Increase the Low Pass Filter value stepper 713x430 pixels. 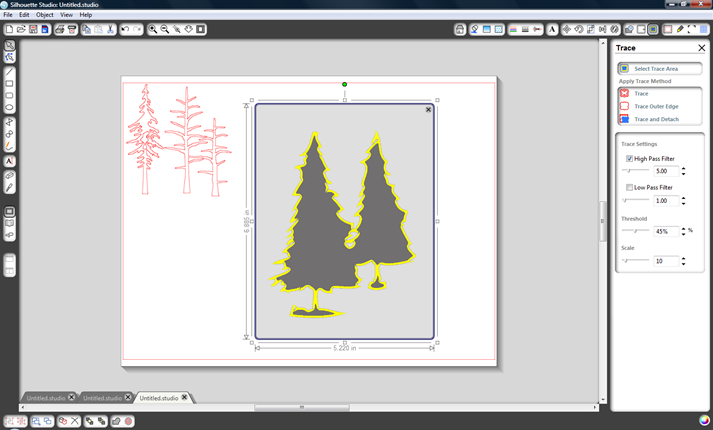pyautogui.click(x=683, y=198)
